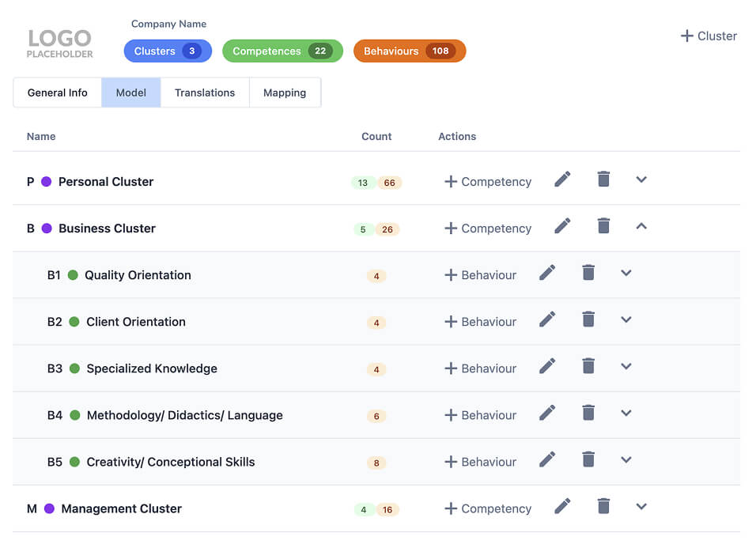Expand the Quality Orientation behaviours list

(626, 273)
